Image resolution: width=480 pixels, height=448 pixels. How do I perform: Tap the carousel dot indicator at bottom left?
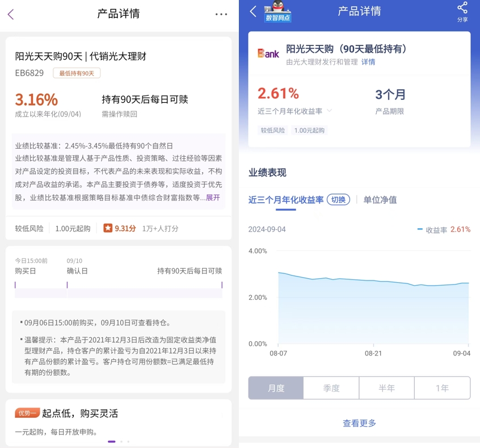112,441
